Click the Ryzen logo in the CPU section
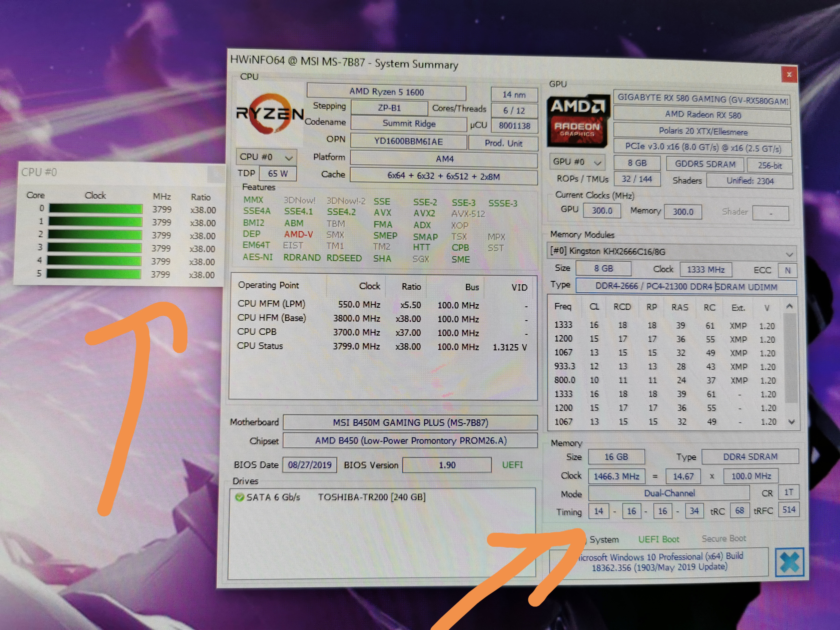 point(270,114)
